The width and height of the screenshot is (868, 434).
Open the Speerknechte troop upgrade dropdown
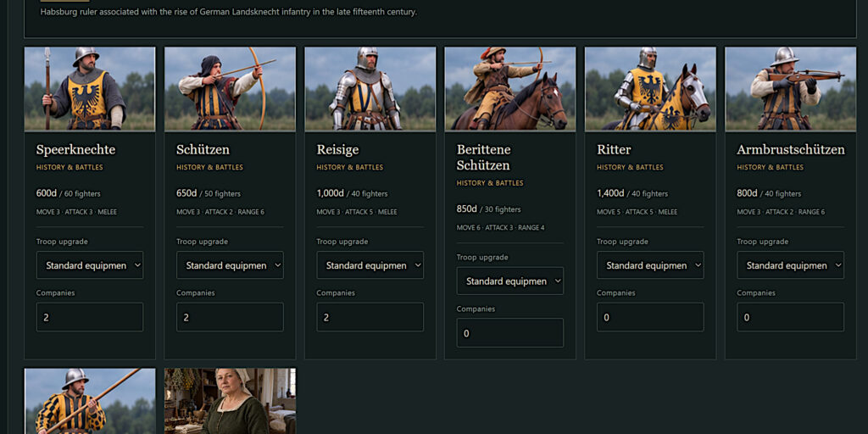click(90, 265)
